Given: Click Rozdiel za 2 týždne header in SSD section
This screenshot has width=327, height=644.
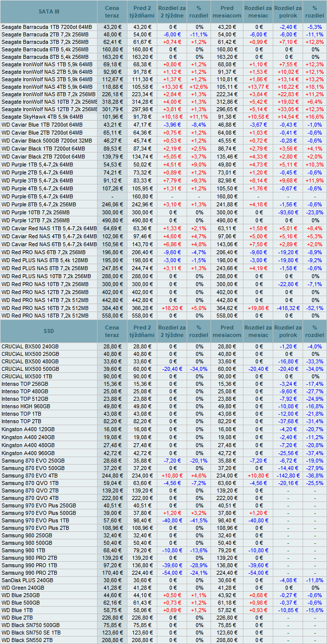Looking at the screenshot, I should [x=172, y=331].
